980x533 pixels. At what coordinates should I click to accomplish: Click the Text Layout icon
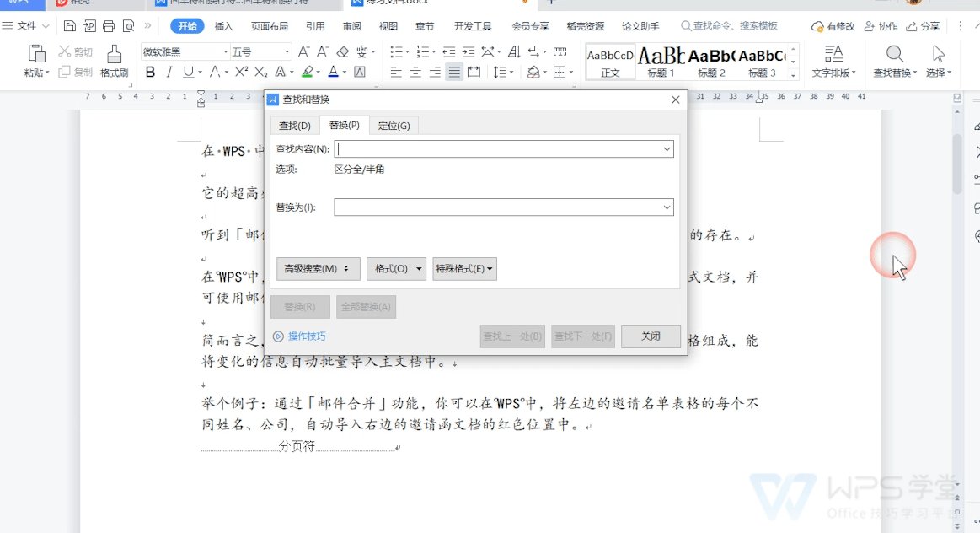pos(833,54)
